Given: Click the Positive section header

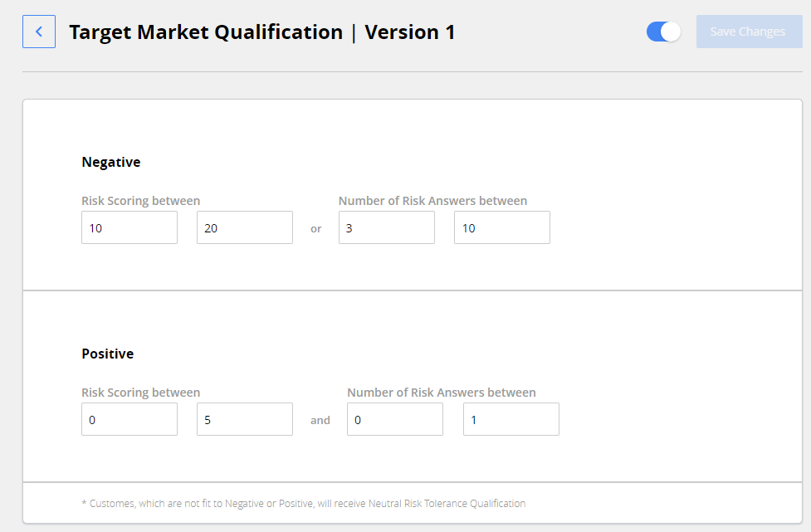Looking at the screenshot, I should coord(107,354).
